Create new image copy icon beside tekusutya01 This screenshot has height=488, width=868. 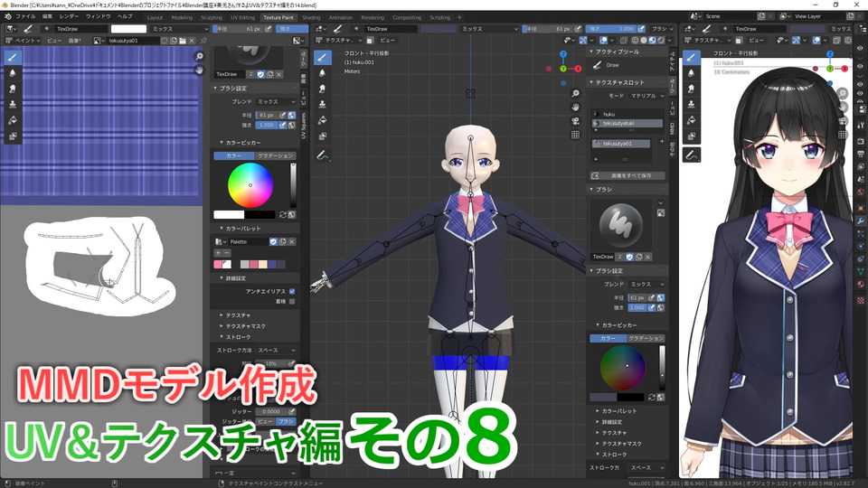[174, 41]
